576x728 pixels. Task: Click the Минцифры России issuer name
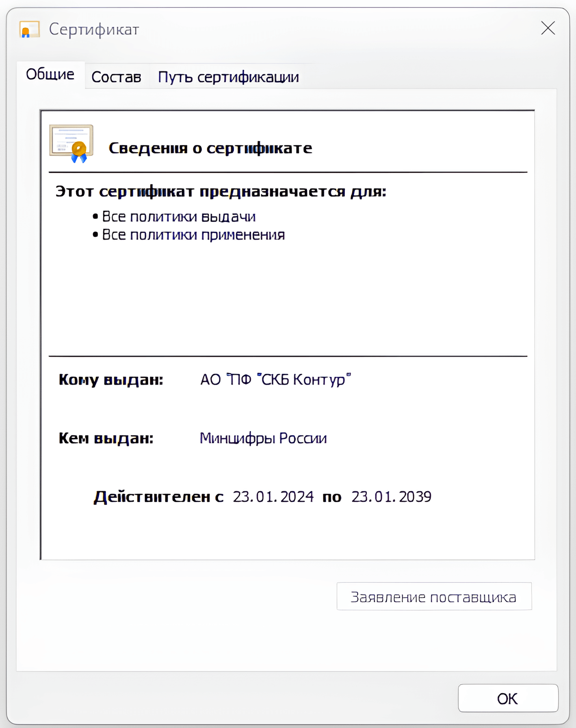click(x=263, y=438)
